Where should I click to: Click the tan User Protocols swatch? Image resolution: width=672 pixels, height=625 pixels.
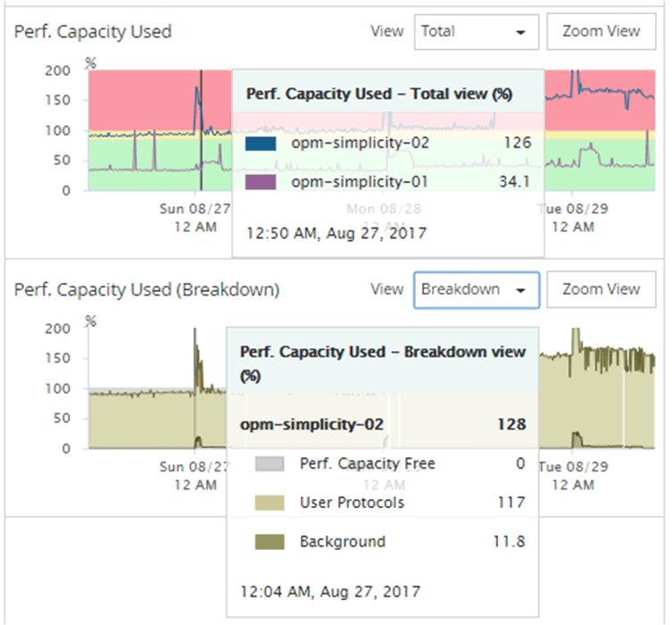click(x=270, y=503)
